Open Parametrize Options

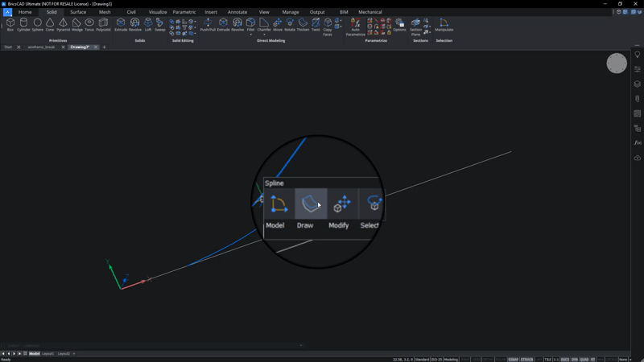(399, 24)
